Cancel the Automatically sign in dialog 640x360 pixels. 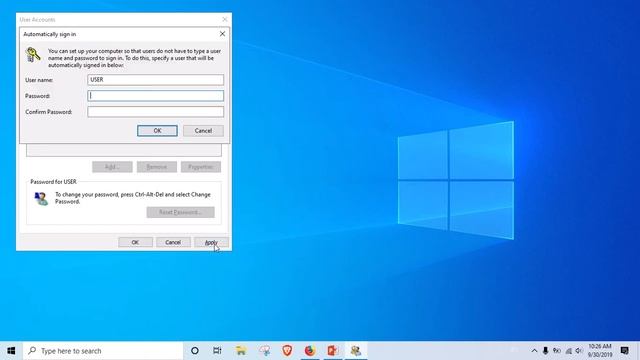click(203, 131)
